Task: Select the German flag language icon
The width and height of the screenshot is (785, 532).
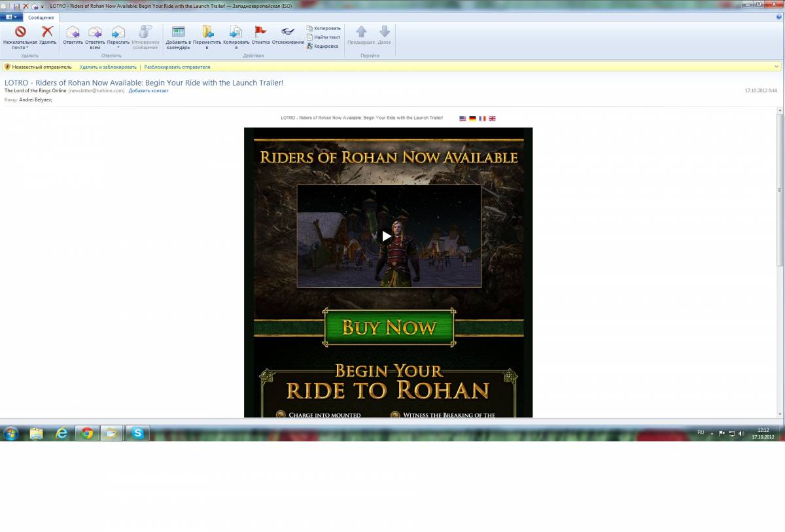Action: [x=472, y=118]
